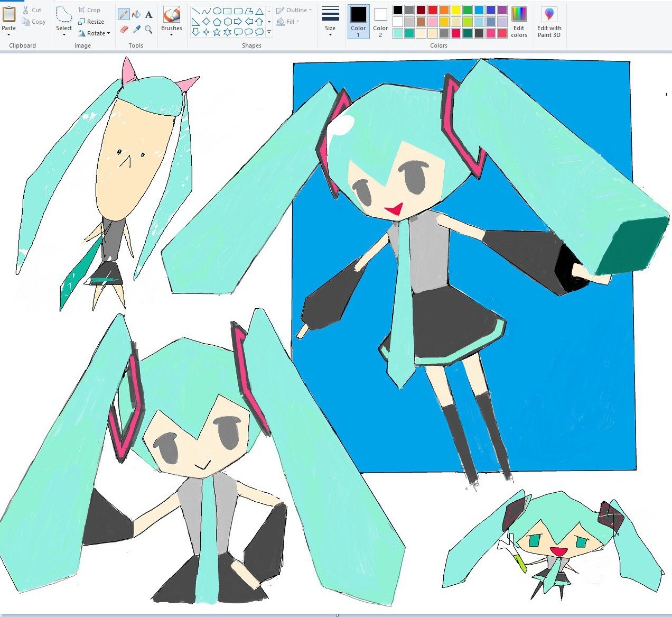Expand the full Shapes gallery
The height and width of the screenshot is (617, 672).
269,32
